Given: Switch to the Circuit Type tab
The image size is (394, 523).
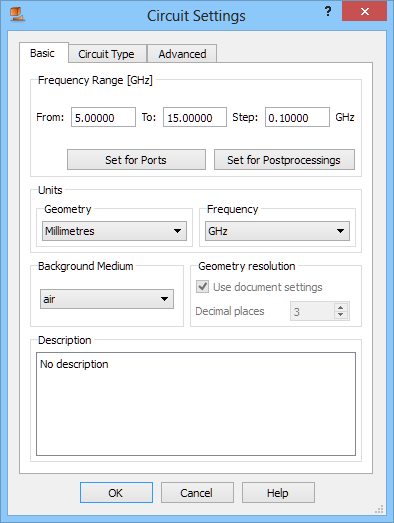Looking at the screenshot, I should tap(107, 54).
